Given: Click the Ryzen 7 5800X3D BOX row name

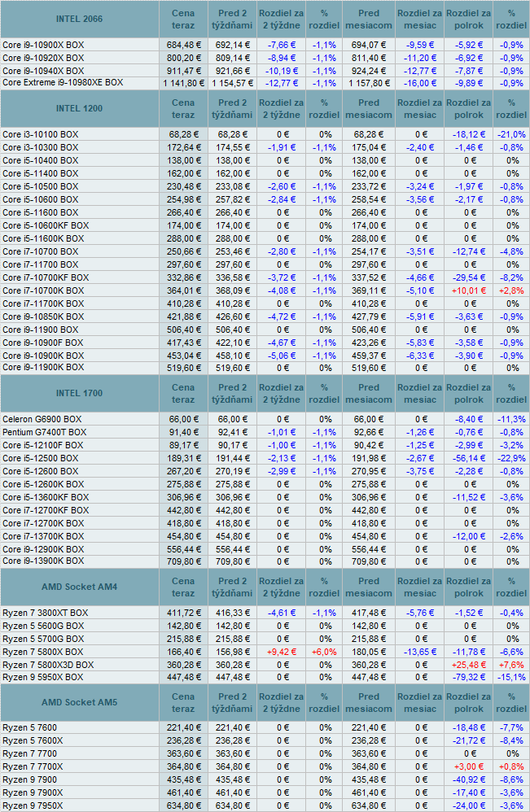Looking at the screenshot, I should click(48, 665).
